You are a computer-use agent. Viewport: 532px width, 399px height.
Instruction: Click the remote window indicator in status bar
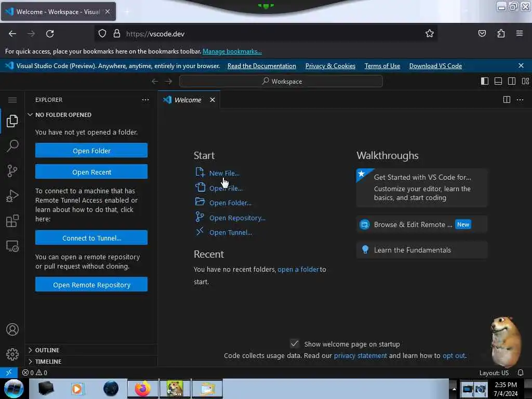(9, 373)
